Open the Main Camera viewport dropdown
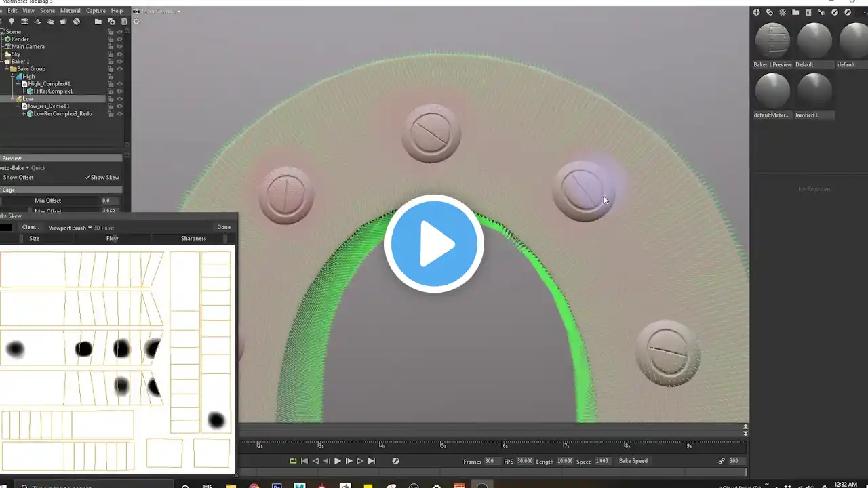 click(159, 12)
